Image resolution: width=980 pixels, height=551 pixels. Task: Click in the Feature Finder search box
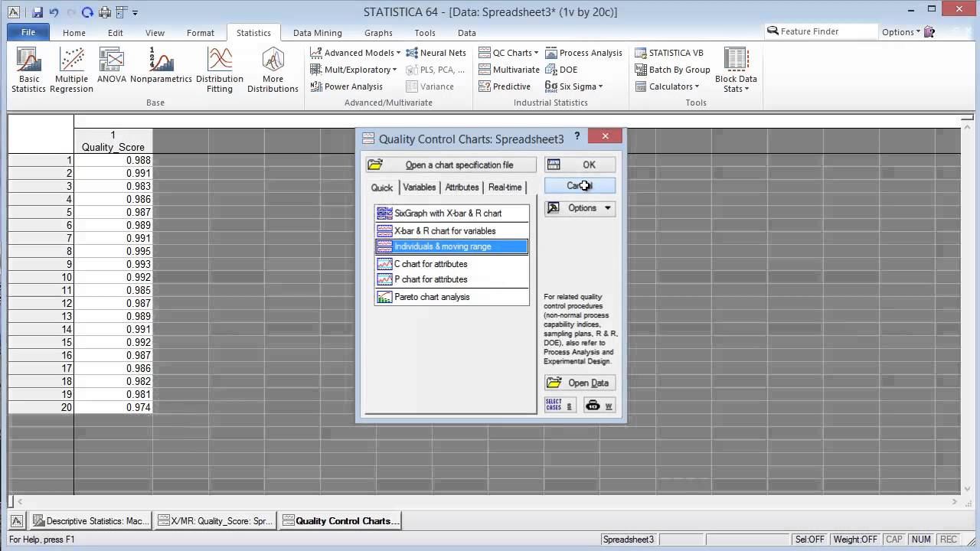821,31
